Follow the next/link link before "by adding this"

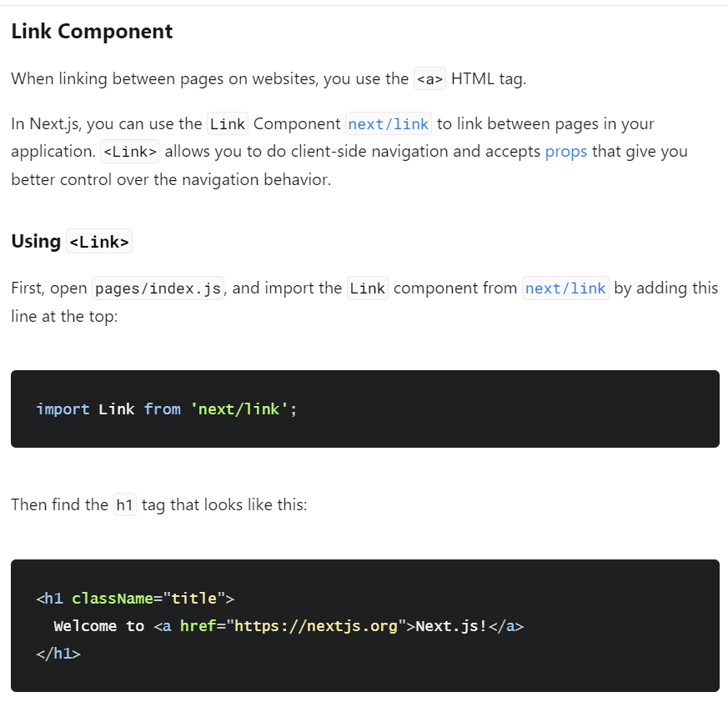tap(565, 288)
